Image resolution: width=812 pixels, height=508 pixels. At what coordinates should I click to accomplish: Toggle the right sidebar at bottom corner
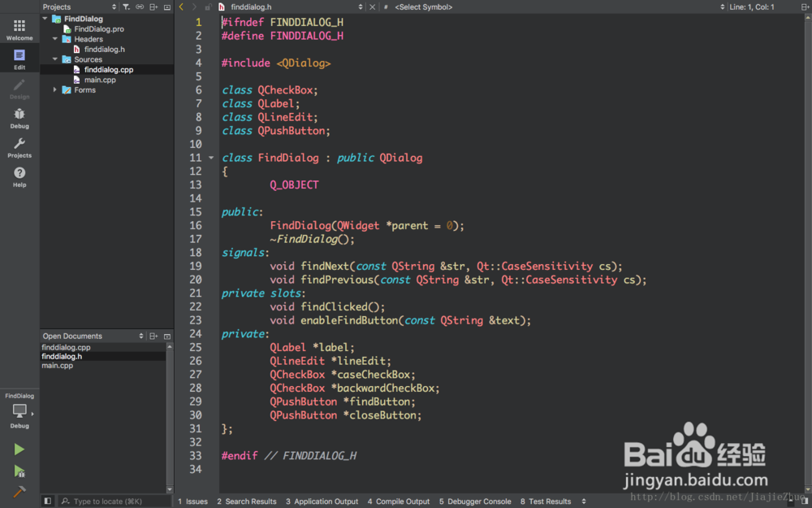click(x=804, y=501)
